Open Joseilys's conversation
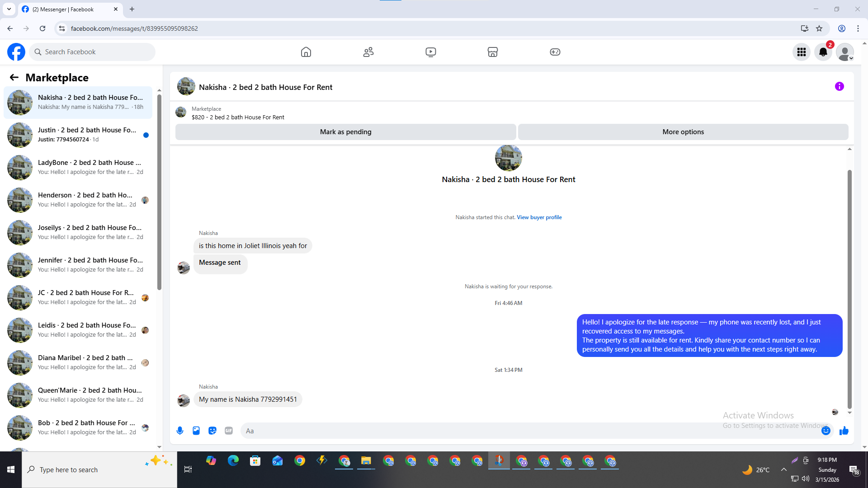 pos(78,232)
